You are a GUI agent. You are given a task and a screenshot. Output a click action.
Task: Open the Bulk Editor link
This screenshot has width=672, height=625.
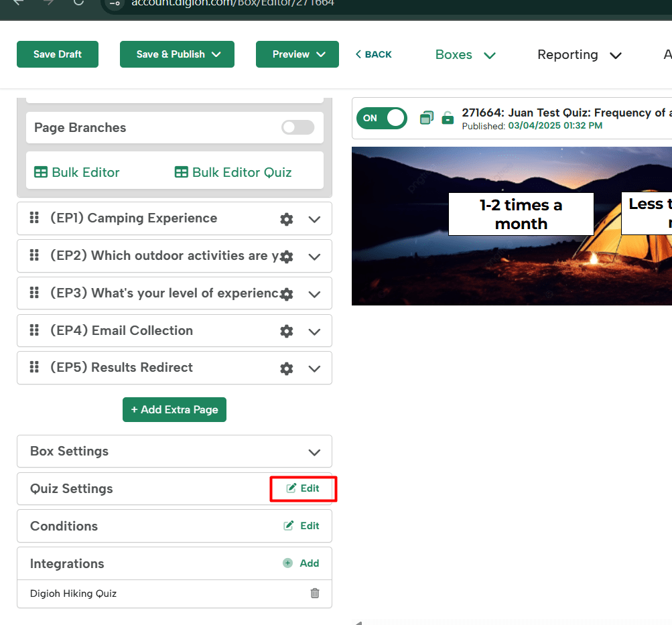(77, 172)
